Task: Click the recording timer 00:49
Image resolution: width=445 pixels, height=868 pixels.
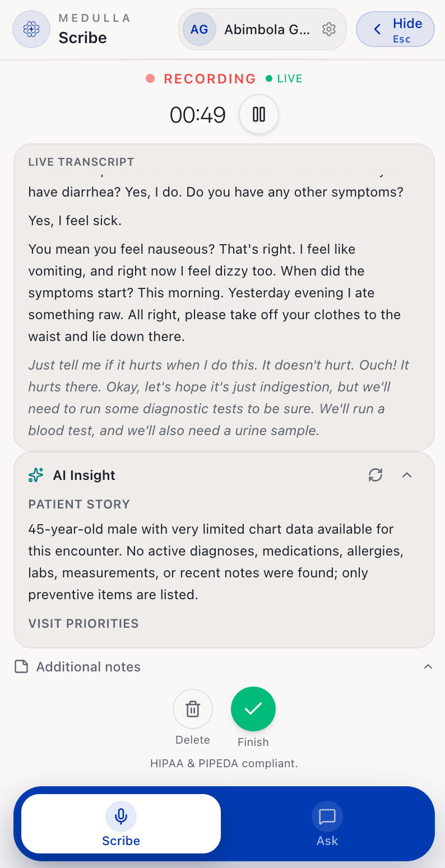Action: tap(198, 115)
